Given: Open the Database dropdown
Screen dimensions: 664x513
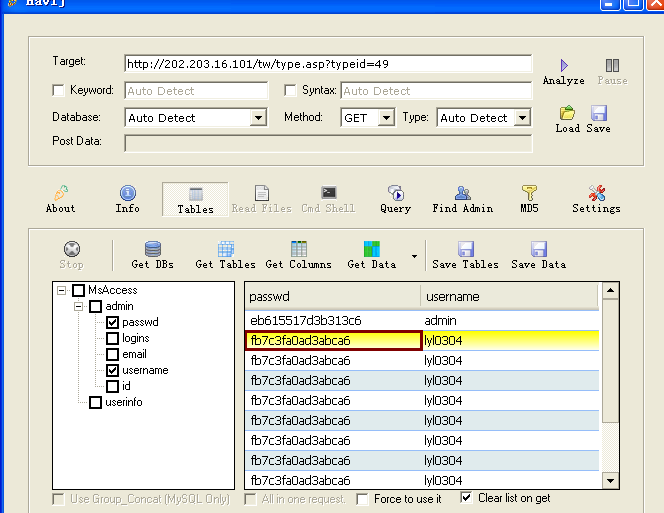Looking at the screenshot, I should tap(258, 118).
